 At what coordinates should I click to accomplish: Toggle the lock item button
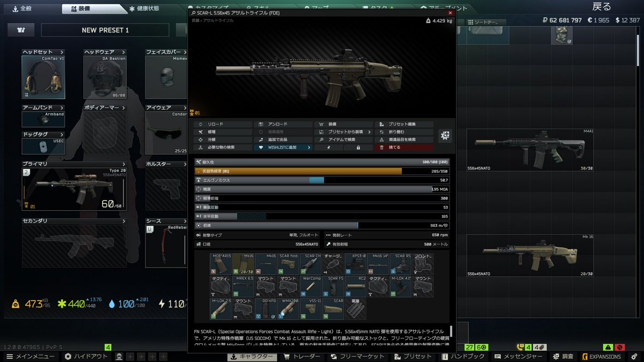coord(358,147)
